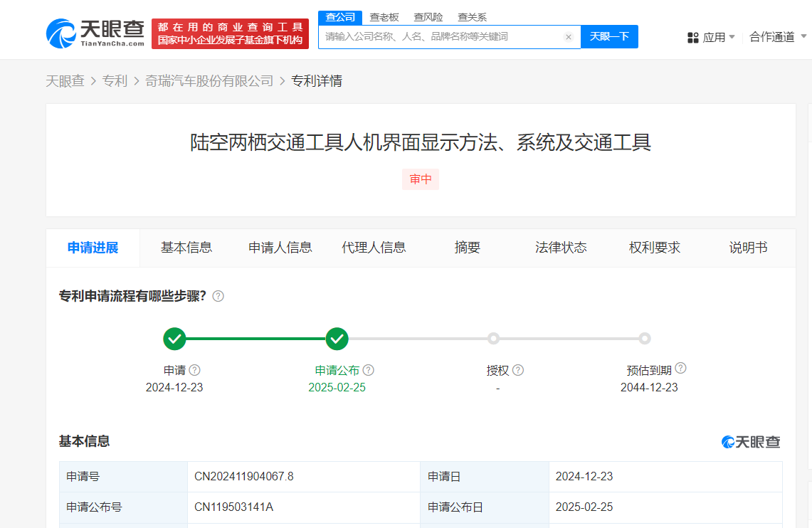Open the help icon next to 专利申请流程有哪些步骤
The width and height of the screenshot is (812, 528).
coord(218,296)
